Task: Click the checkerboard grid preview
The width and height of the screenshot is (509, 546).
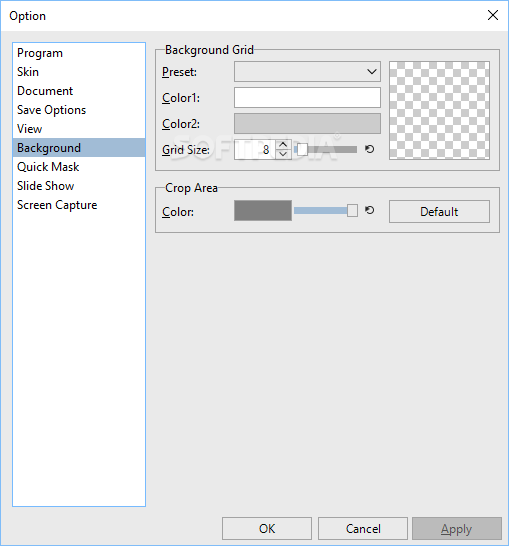Action: click(439, 110)
